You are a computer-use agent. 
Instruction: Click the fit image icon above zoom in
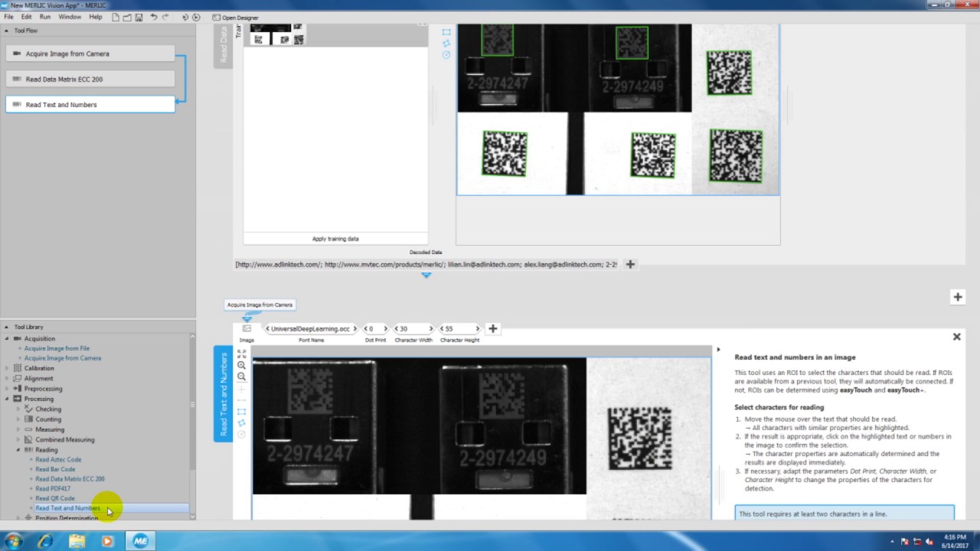click(x=242, y=354)
